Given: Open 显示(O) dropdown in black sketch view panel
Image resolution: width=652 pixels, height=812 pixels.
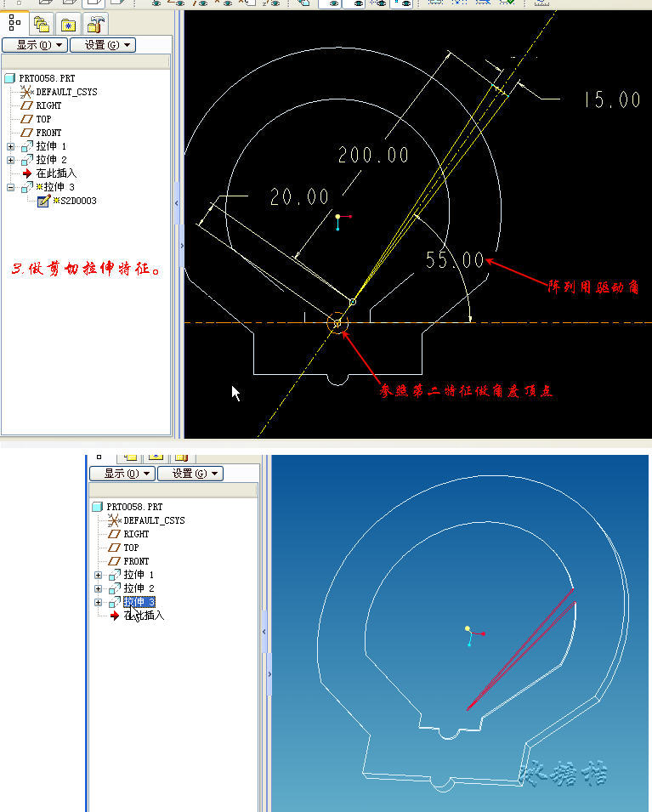Looking at the screenshot, I should 35,45.
